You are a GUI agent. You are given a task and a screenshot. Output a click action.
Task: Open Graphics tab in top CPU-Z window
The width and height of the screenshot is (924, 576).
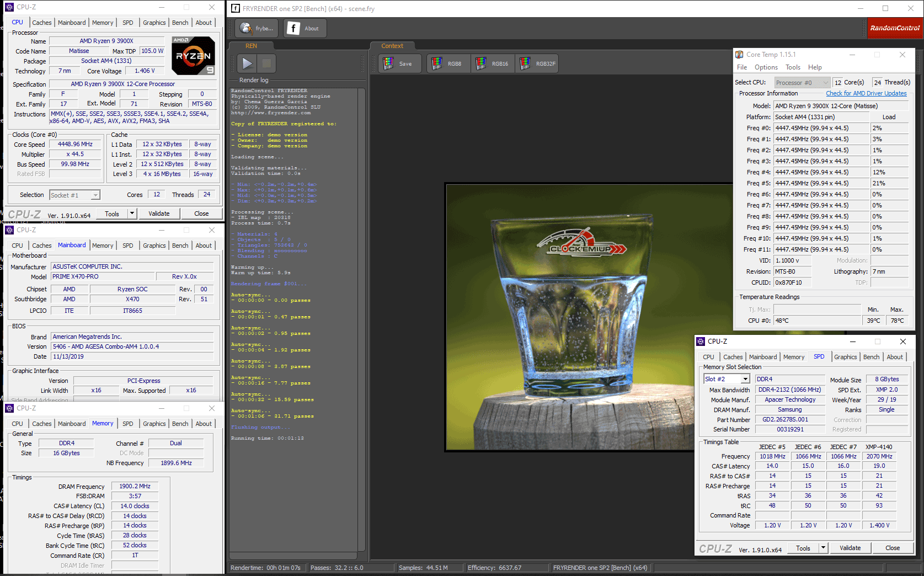[x=154, y=23]
